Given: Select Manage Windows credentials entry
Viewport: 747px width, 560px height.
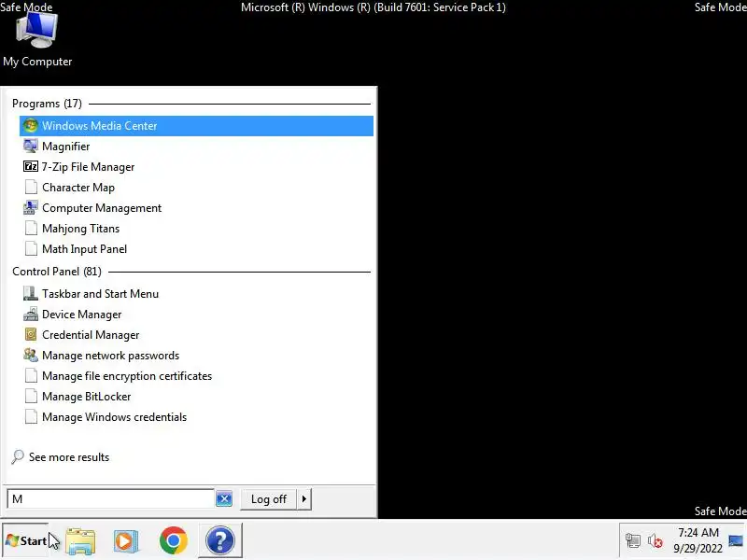Looking at the screenshot, I should point(196,416).
